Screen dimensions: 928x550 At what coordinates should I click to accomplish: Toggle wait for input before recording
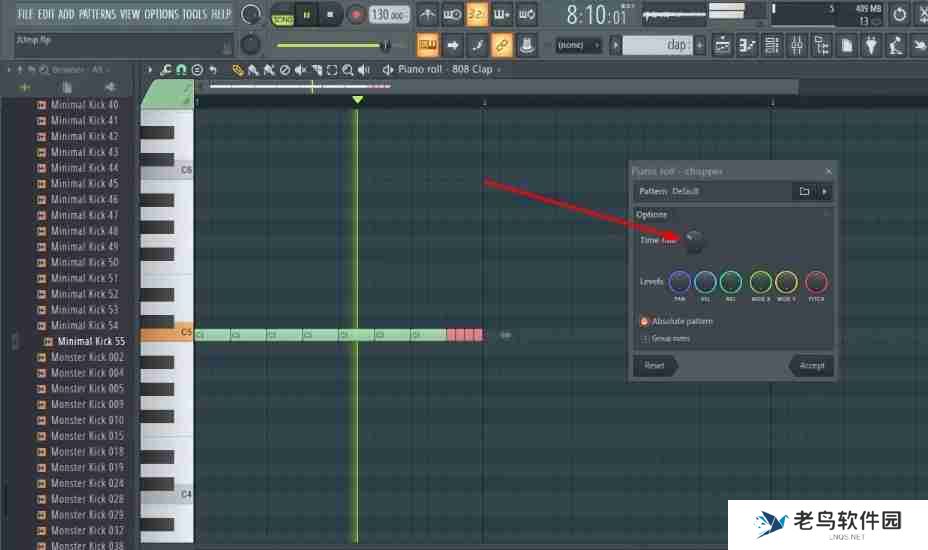pyautogui.click(x=452, y=15)
